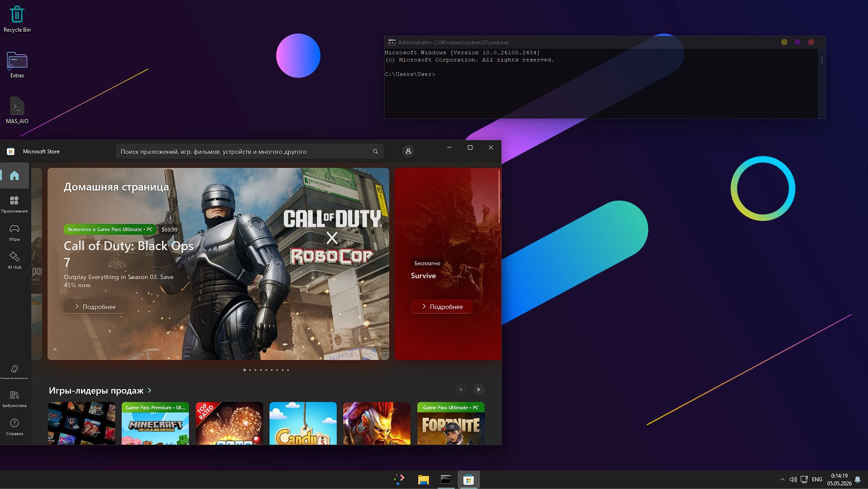Viewport: 868px width, 489px height.
Task: Click the cmd.exe icon in console title bar
Action: [392, 42]
